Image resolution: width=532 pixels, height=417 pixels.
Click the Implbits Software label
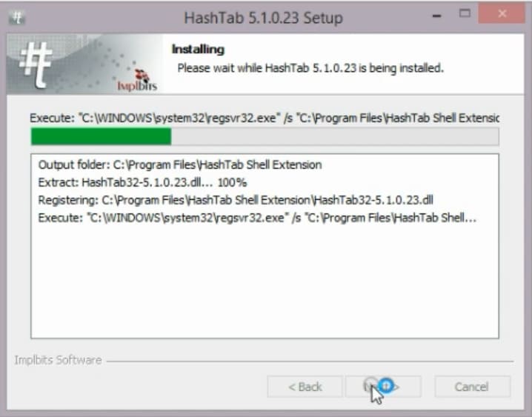(x=58, y=360)
